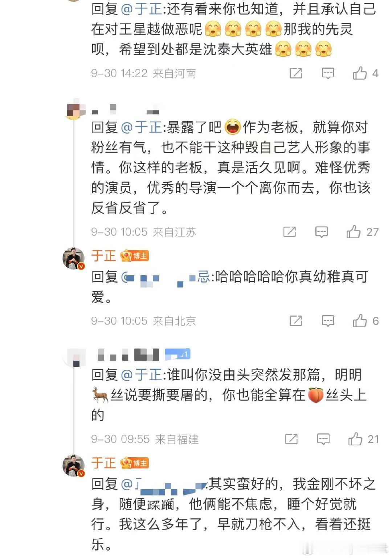Share 于正's 10:05 Beijing reply
The width and height of the screenshot is (392, 559).
pyautogui.click(x=296, y=321)
